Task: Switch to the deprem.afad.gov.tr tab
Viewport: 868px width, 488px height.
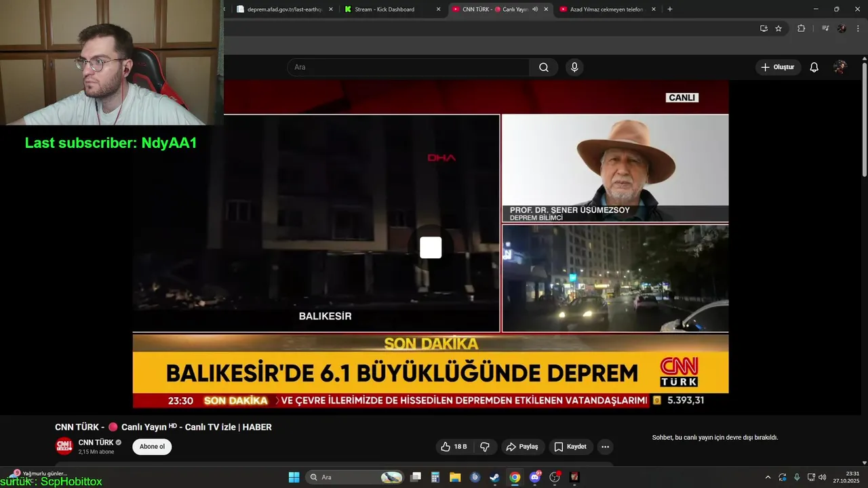Action: click(285, 9)
